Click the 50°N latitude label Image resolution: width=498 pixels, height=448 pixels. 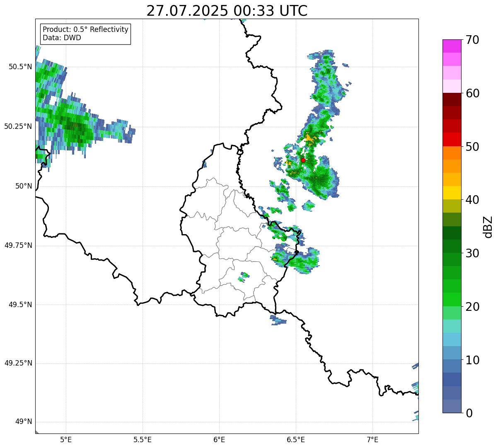pyautogui.click(x=24, y=186)
